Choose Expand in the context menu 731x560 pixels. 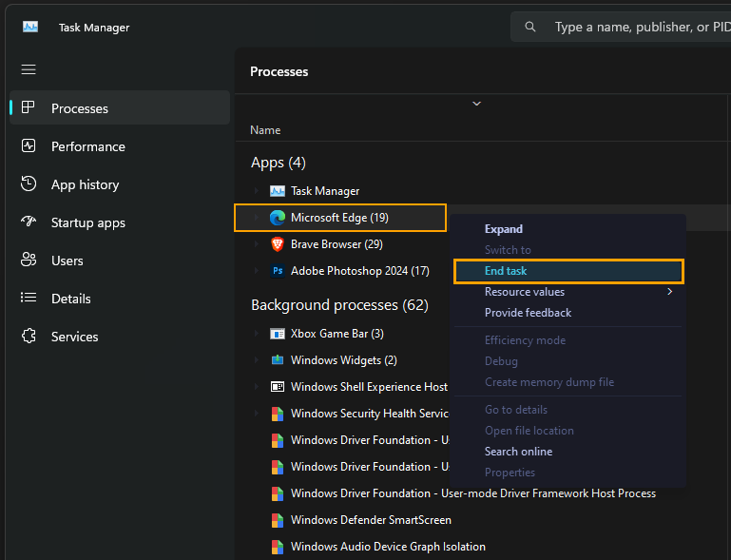[x=567, y=229]
